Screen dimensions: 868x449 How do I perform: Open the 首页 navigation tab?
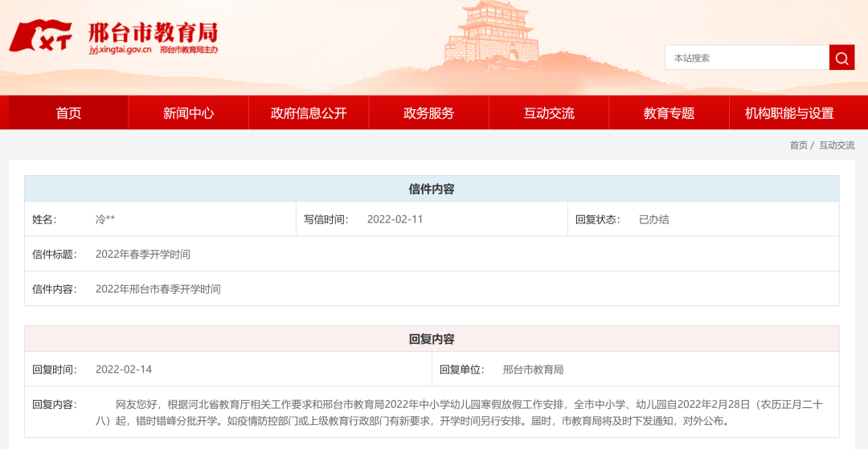68,113
